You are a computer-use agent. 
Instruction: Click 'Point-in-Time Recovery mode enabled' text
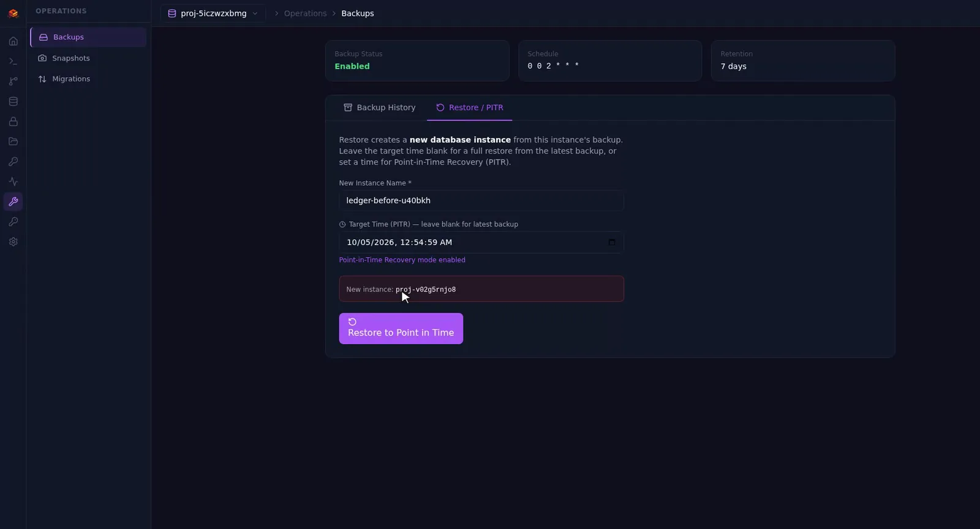pyautogui.click(x=402, y=260)
